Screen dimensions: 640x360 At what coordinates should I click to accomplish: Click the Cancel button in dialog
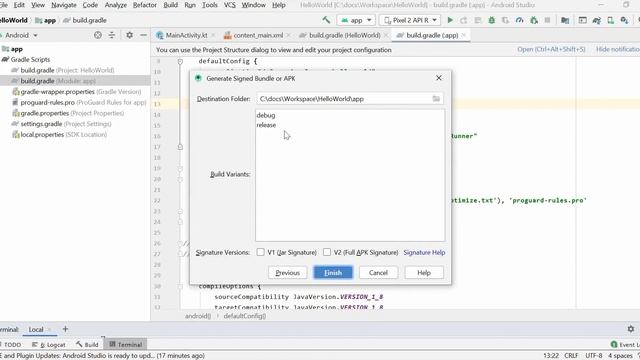[378, 273]
